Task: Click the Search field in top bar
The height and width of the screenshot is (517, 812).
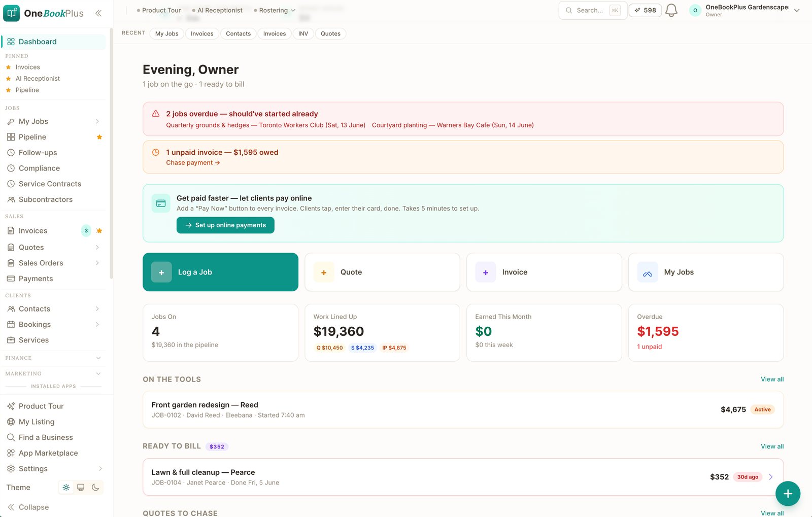Action: coord(593,10)
